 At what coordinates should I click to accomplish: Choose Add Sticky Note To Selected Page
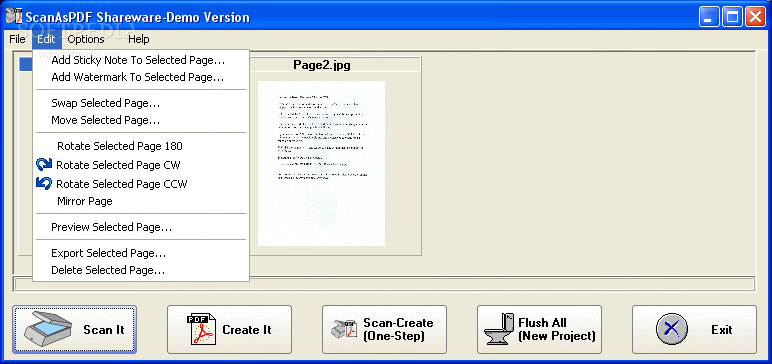pyautogui.click(x=141, y=61)
